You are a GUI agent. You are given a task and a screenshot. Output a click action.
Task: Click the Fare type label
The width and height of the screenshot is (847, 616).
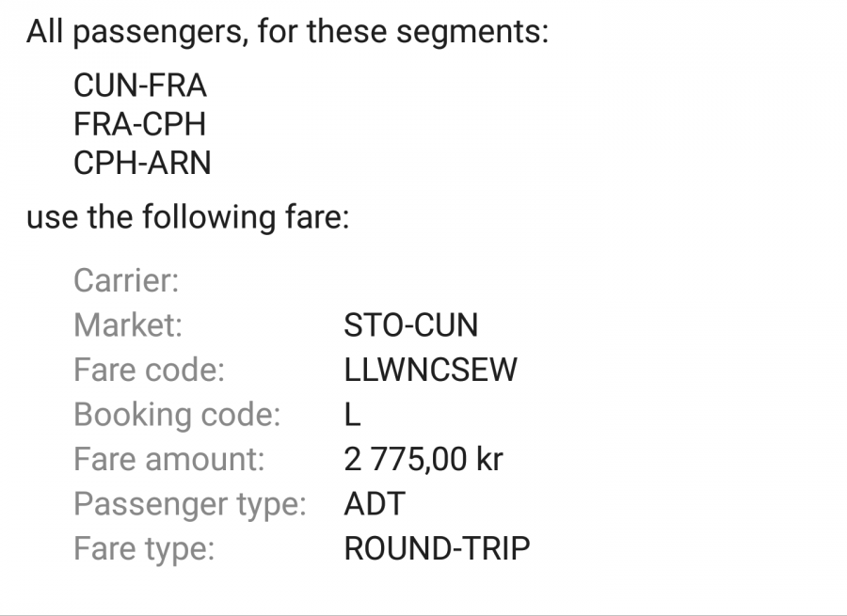(144, 548)
